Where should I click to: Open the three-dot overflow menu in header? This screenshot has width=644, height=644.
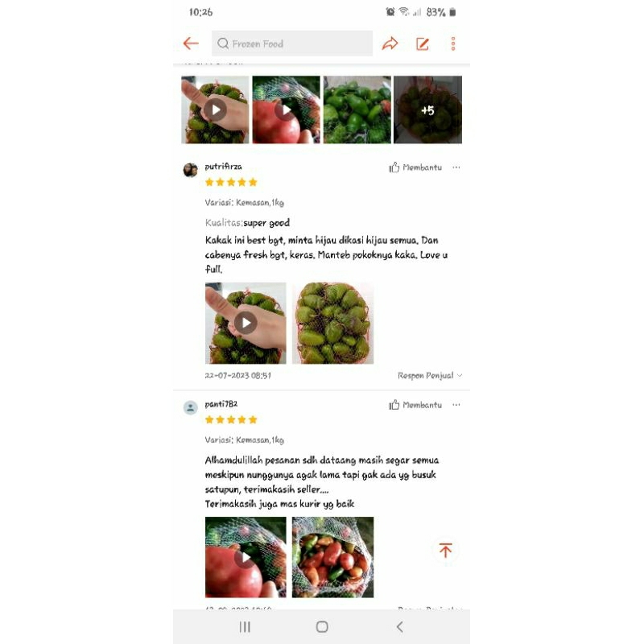[x=453, y=43]
